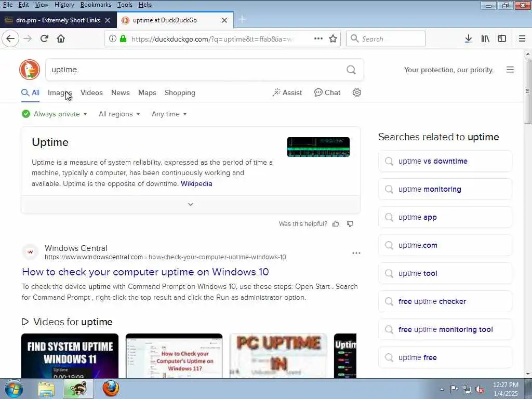Toggle the sidebar view icon
532x399 pixels.
(502, 38)
